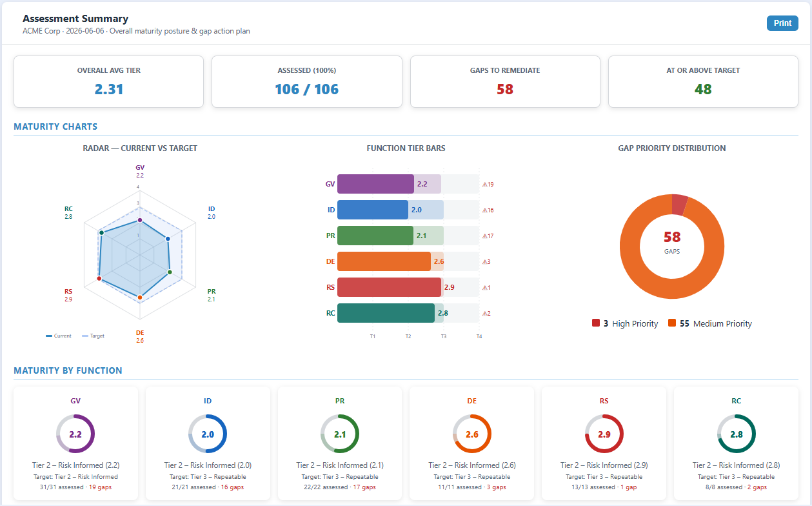Click the purple GV point on radar
This screenshot has width=812, height=506.
[140, 220]
